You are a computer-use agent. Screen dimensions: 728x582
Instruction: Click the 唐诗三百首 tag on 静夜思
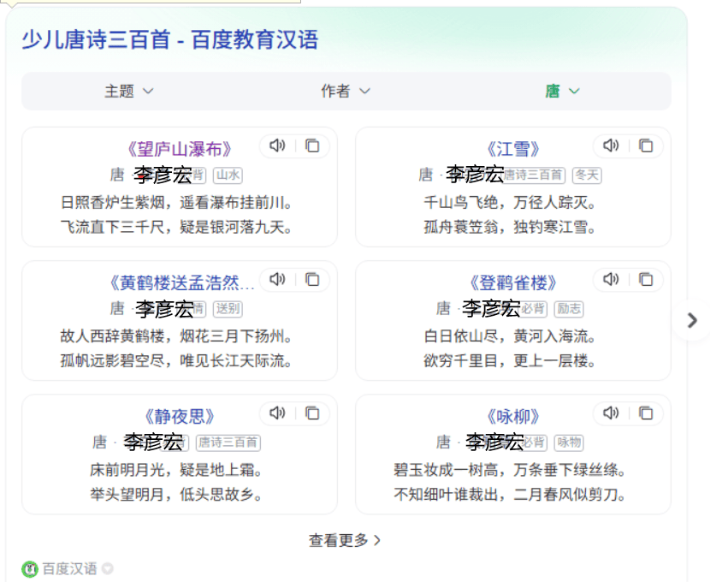pyautogui.click(x=228, y=442)
